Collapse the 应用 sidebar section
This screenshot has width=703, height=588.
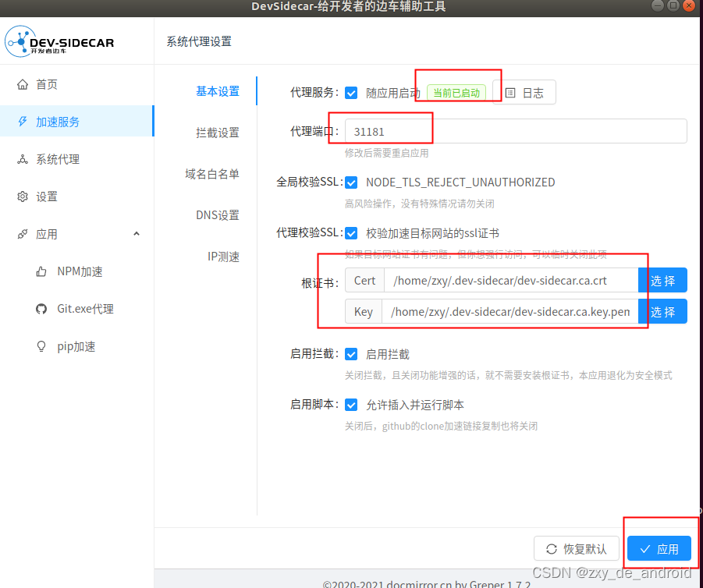pyautogui.click(x=136, y=233)
